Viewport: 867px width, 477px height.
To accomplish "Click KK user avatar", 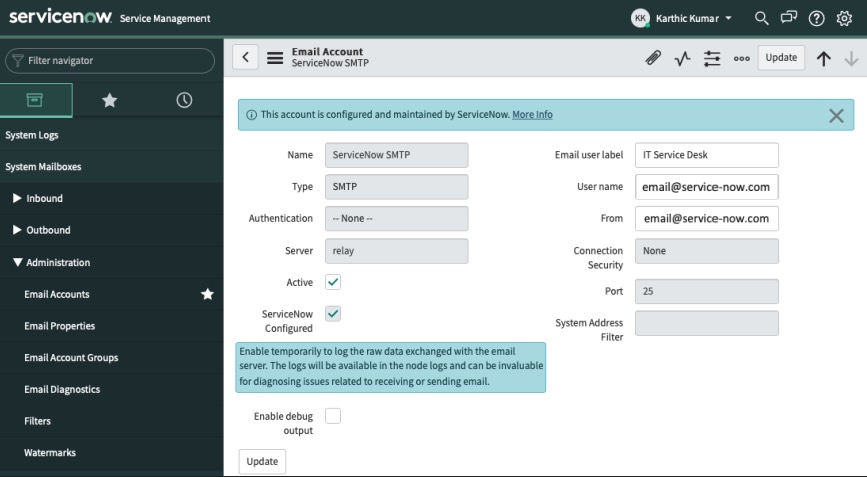I will coord(640,18).
